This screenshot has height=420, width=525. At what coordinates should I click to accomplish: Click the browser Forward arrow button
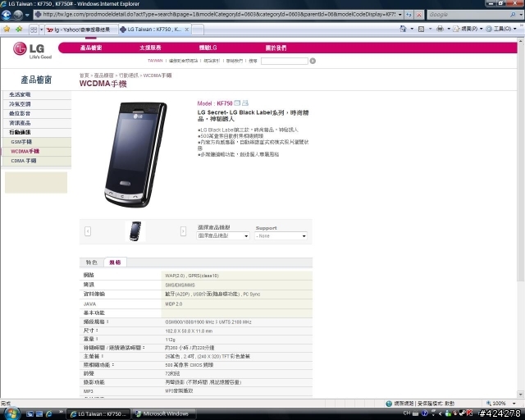18,15
